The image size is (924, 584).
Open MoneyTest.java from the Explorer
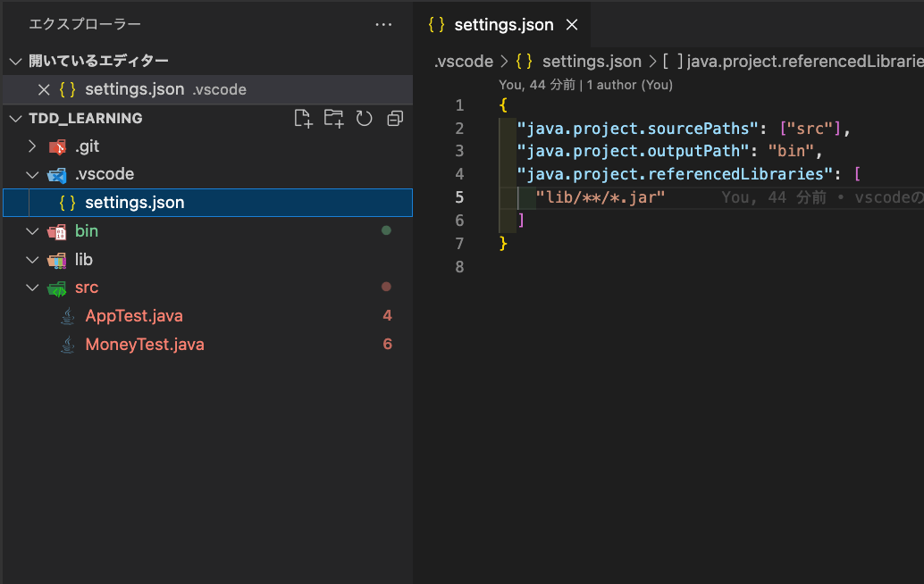point(145,344)
